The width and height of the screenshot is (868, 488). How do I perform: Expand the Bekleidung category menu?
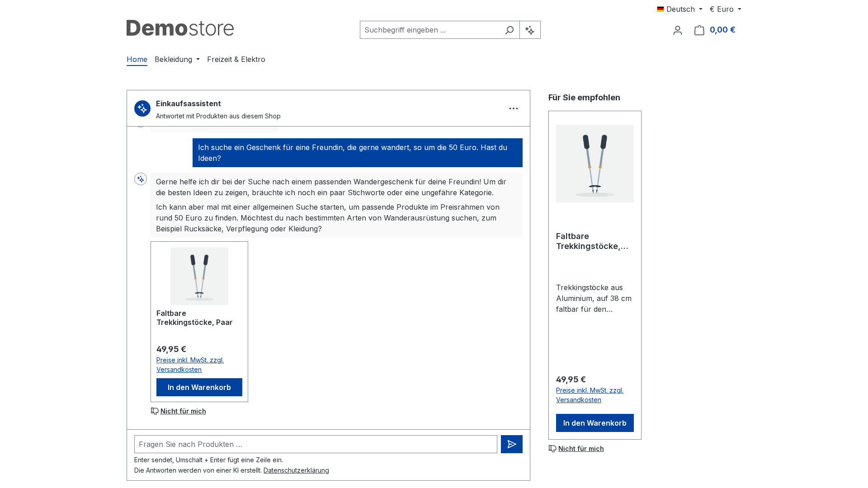pyautogui.click(x=177, y=59)
